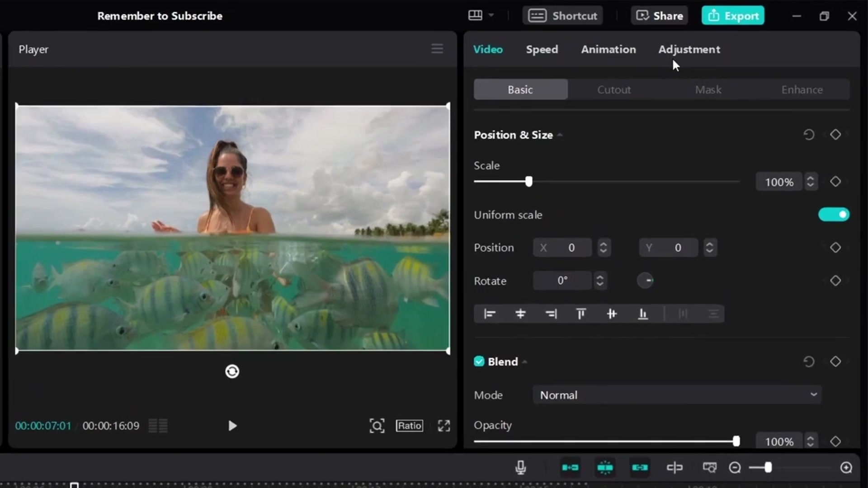The image size is (868, 488).
Task: Toggle the Uniform scale switch
Action: point(834,215)
